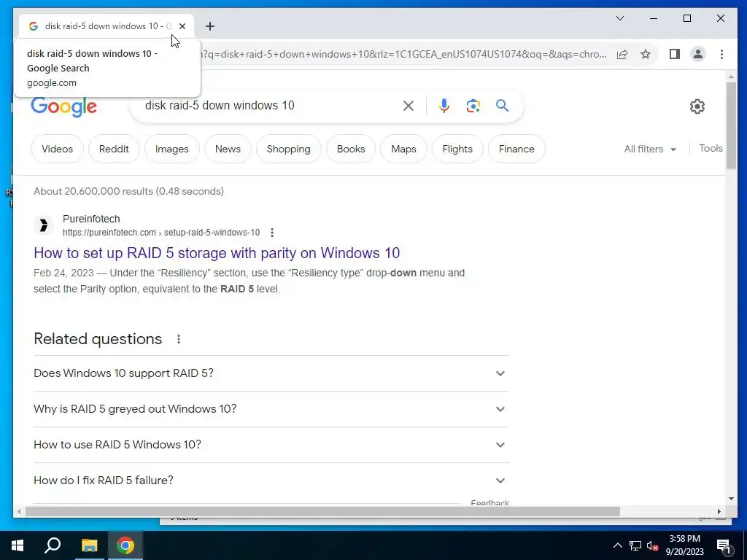Open notification center
This screenshot has height=560, width=747.
724,546
